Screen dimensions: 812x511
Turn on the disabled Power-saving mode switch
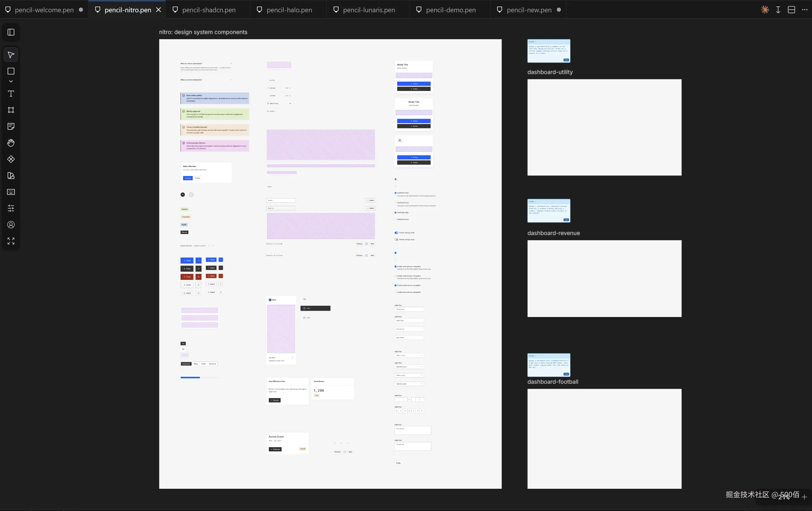396,240
